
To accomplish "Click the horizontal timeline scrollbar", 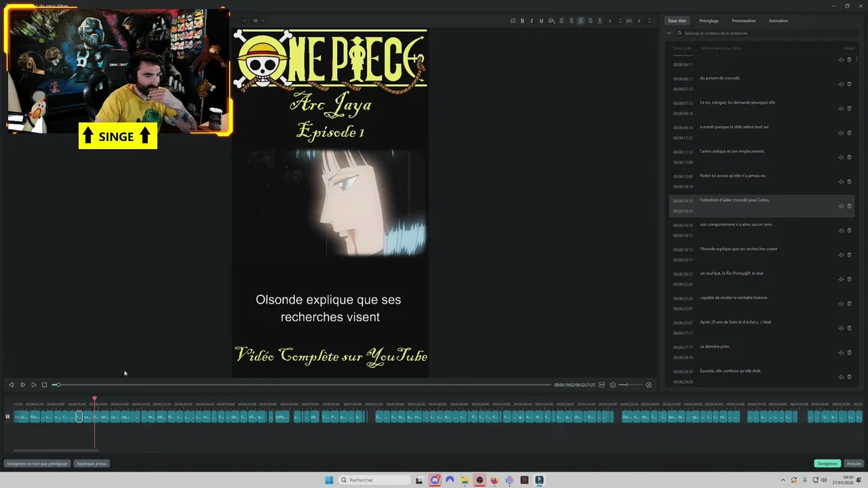I will coord(56,450).
